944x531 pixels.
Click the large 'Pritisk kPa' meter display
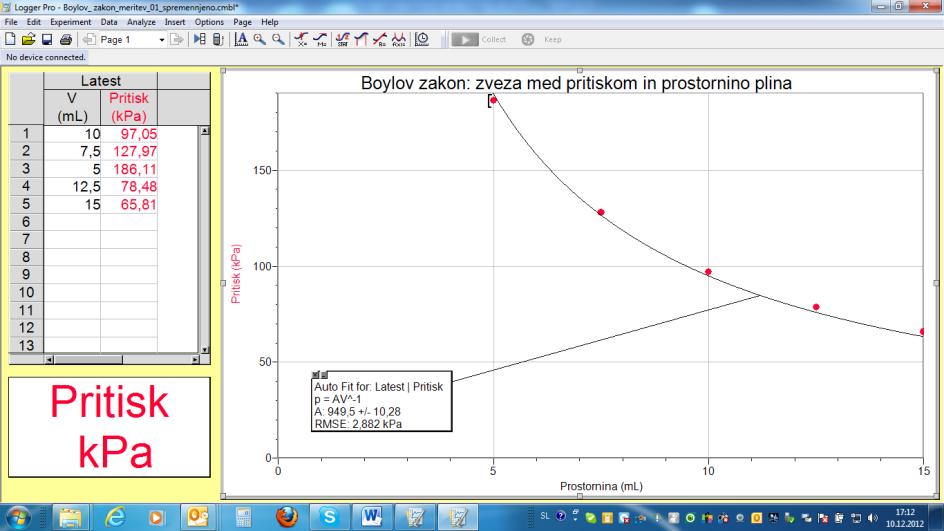tap(110, 427)
